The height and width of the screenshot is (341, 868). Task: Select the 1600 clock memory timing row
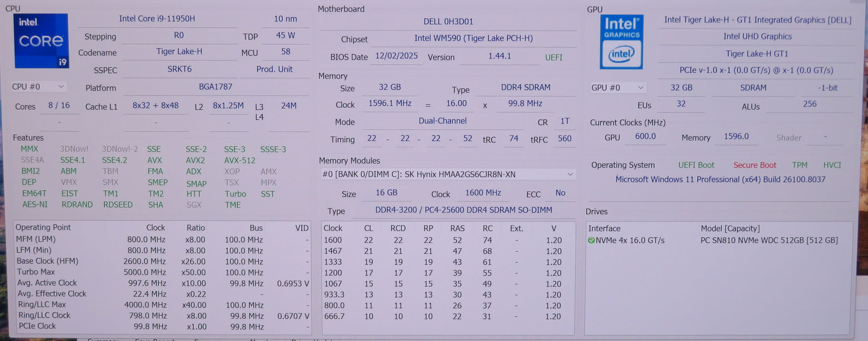(x=447, y=240)
